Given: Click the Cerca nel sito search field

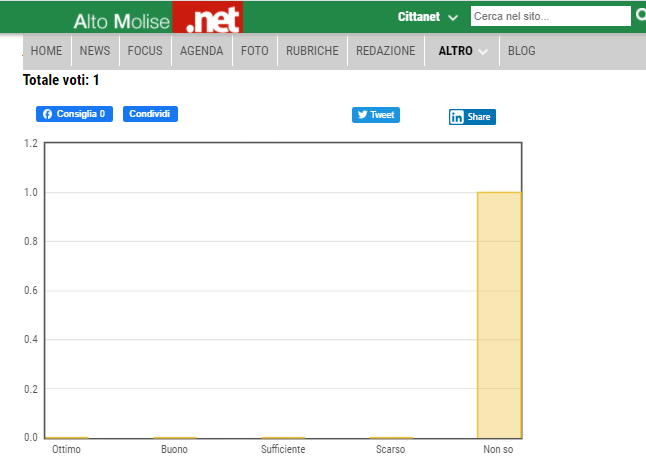Looking at the screenshot, I should [x=549, y=16].
